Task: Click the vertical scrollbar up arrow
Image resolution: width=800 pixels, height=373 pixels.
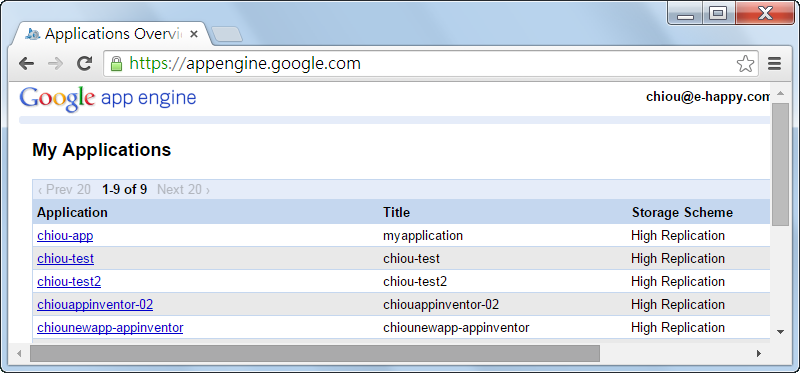Action: [780, 93]
